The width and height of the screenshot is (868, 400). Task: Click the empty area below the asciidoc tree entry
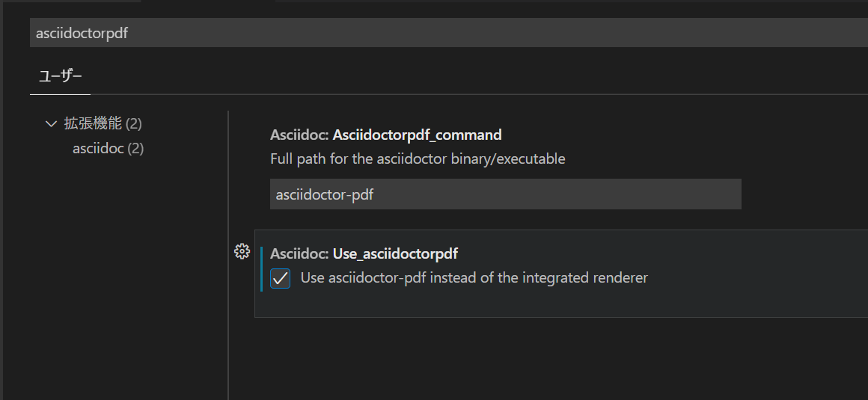[112, 262]
